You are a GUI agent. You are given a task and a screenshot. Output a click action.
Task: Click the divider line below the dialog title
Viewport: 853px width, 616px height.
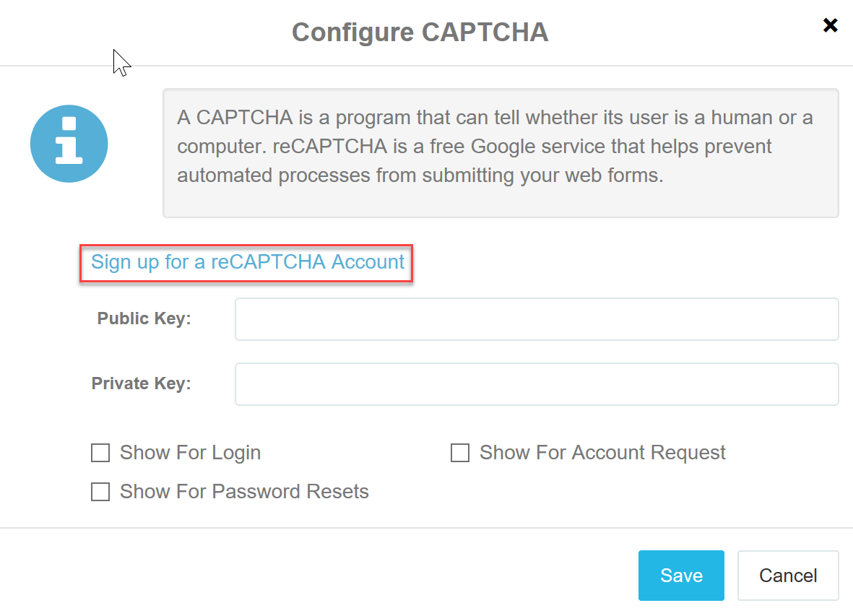coord(426,66)
